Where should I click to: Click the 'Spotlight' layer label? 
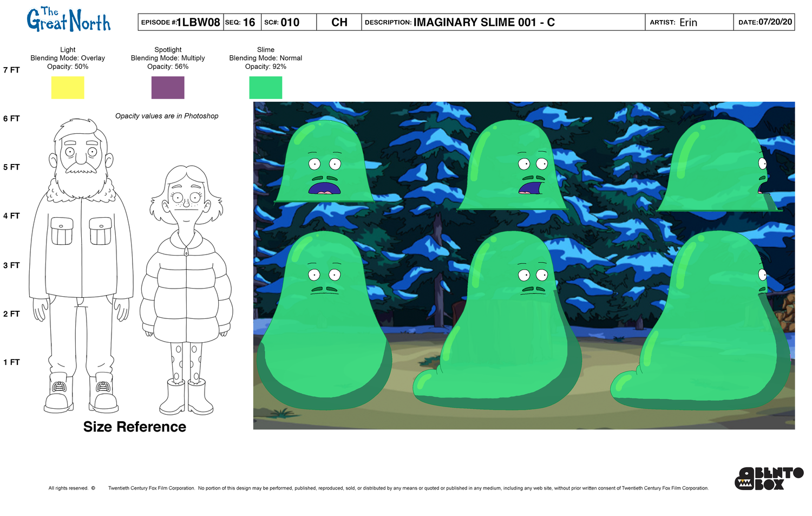tap(168, 49)
